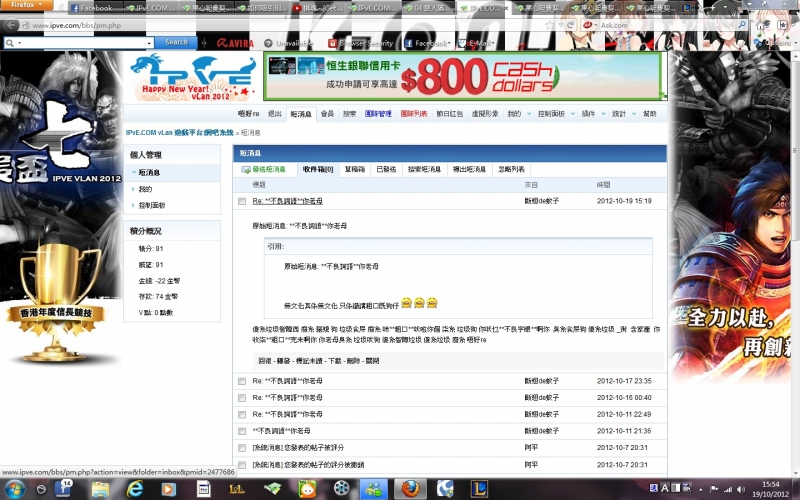Click the Facebook favicon on first browser tab
The height and width of the screenshot is (500, 800).
[x=73, y=8]
